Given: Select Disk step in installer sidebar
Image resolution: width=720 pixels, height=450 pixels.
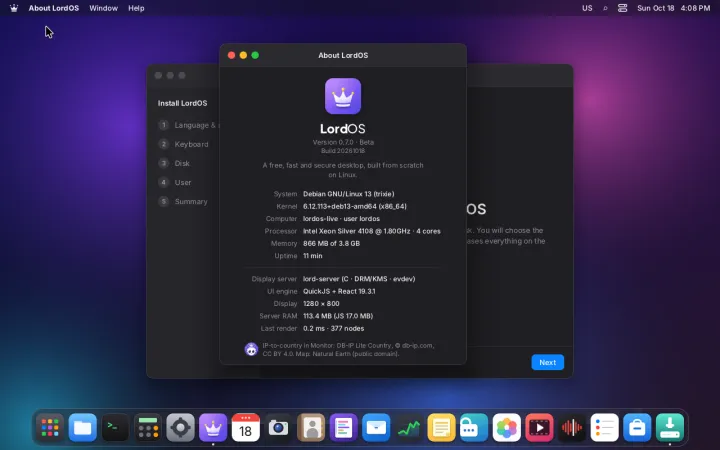Looking at the screenshot, I should [174, 163].
